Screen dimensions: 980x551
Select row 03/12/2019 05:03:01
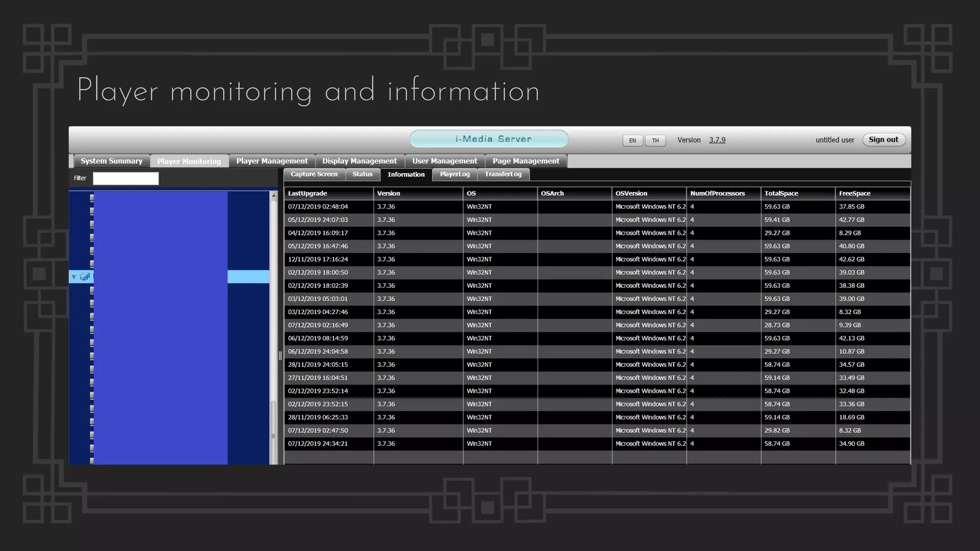597,299
